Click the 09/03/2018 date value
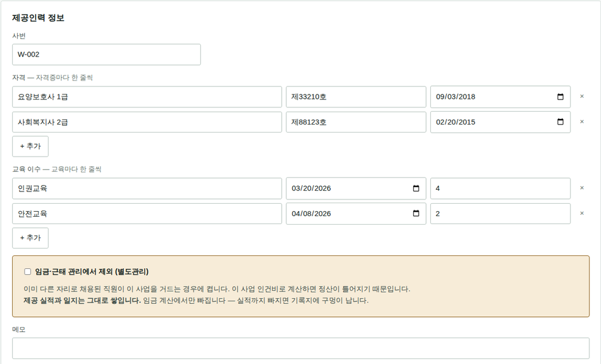The height and width of the screenshot is (364, 601). tap(456, 96)
